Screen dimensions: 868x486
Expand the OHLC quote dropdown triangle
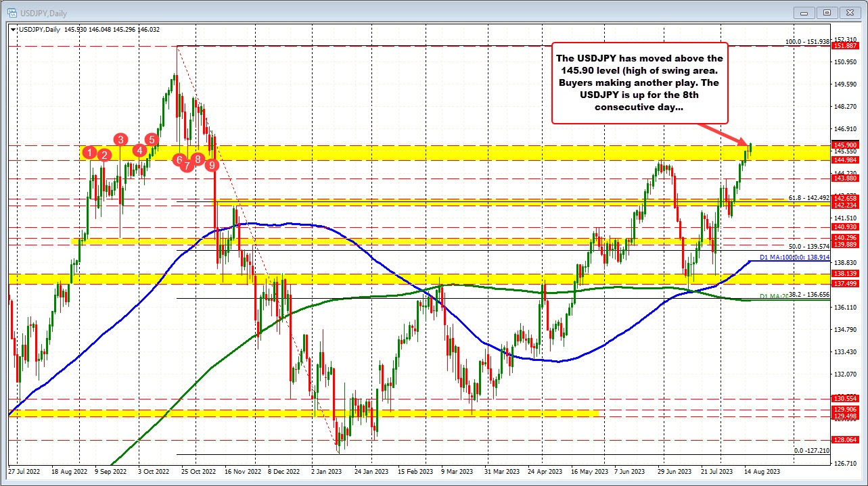tap(13, 29)
